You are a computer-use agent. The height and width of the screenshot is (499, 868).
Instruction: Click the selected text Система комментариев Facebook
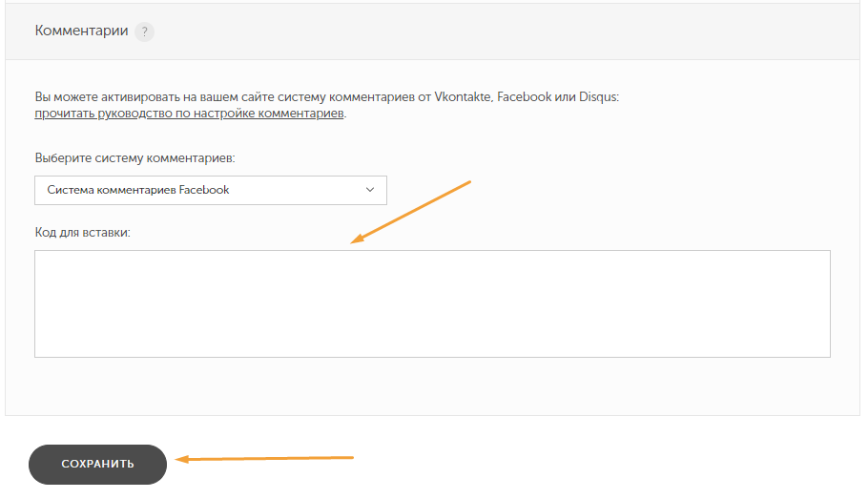(x=138, y=190)
